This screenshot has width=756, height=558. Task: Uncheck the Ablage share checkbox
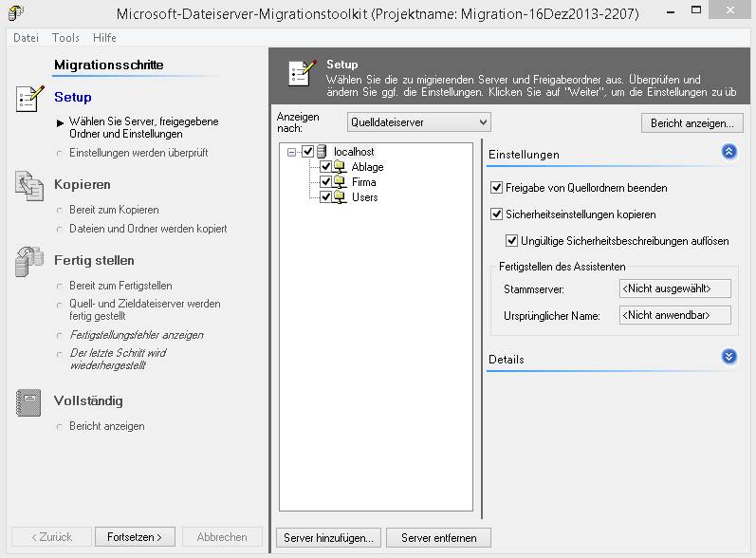pos(326,167)
